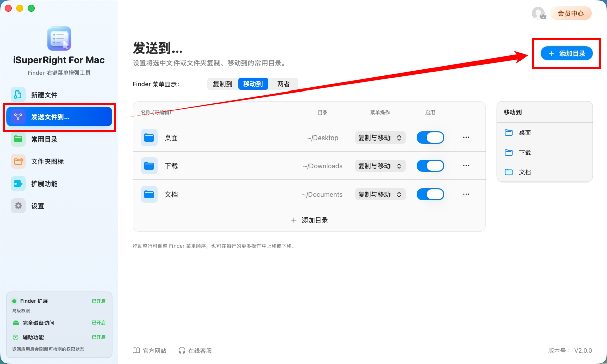Click the 完全磁盘访问 permission row

click(x=59, y=323)
